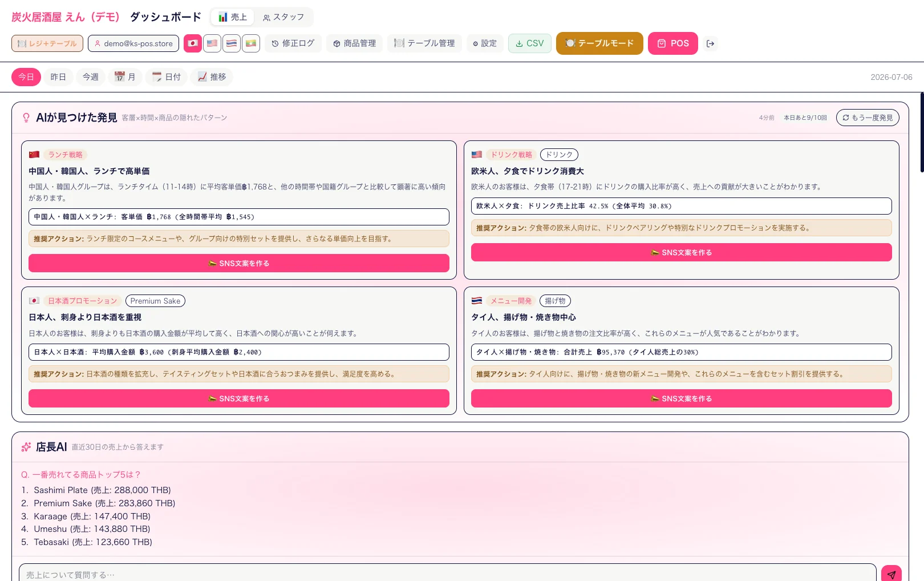The image size is (924, 581).
Task: Click the sparkle icon beside 店長AI
Action: click(x=26, y=447)
